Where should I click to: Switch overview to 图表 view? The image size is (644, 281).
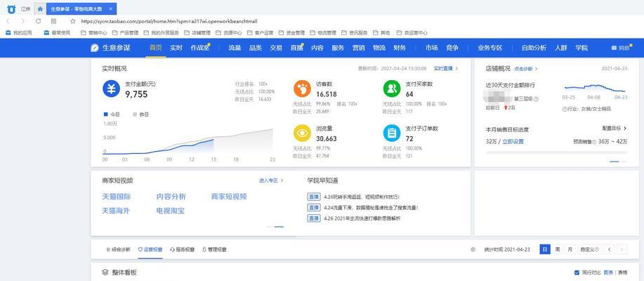(x=608, y=273)
